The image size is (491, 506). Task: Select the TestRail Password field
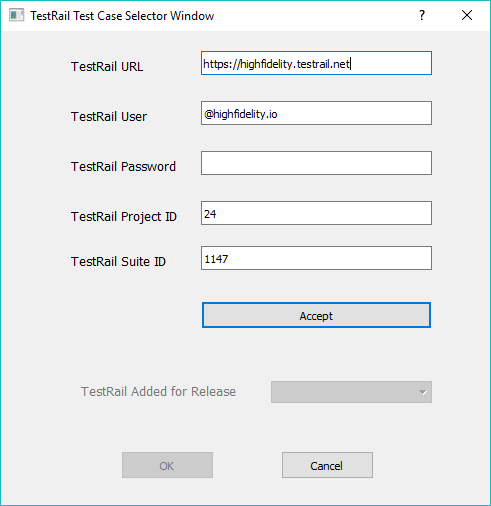(x=316, y=163)
